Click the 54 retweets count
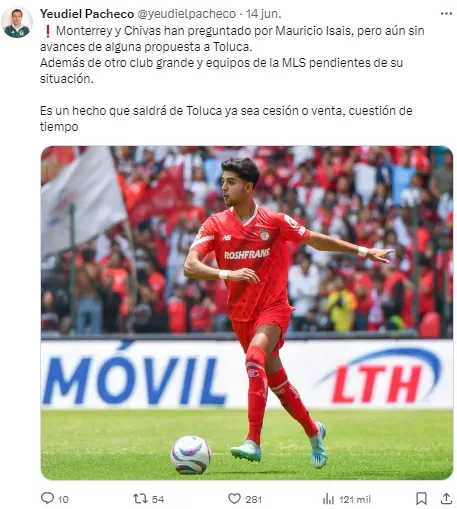The width and height of the screenshot is (457, 509). pos(158,499)
